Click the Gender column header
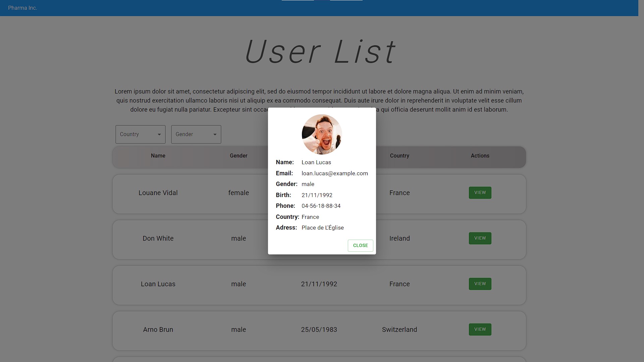644x362 pixels. tap(238, 156)
